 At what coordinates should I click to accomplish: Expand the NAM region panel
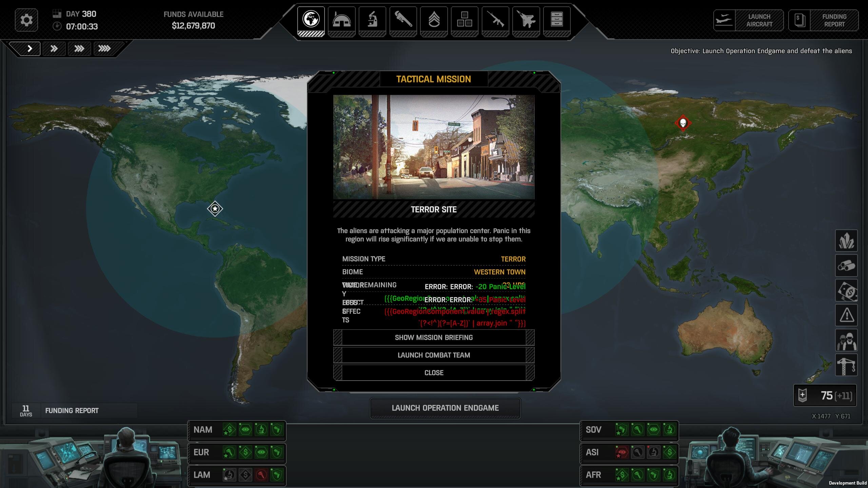pyautogui.click(x=203, y=430)
